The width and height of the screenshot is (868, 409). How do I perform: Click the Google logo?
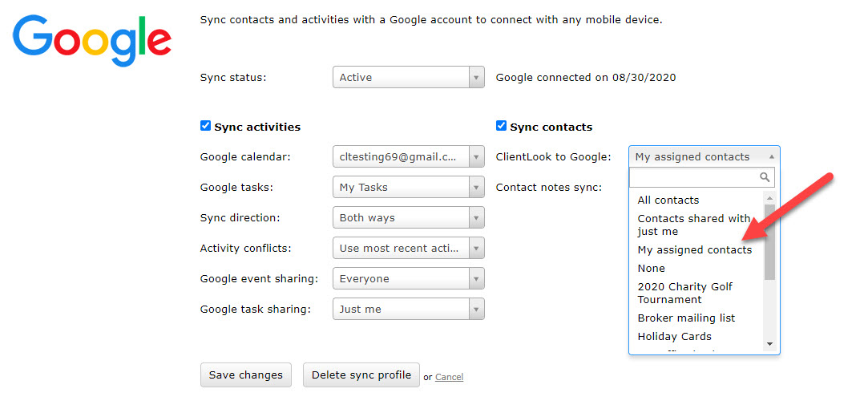pyautogui.click(x=92, y=41)
